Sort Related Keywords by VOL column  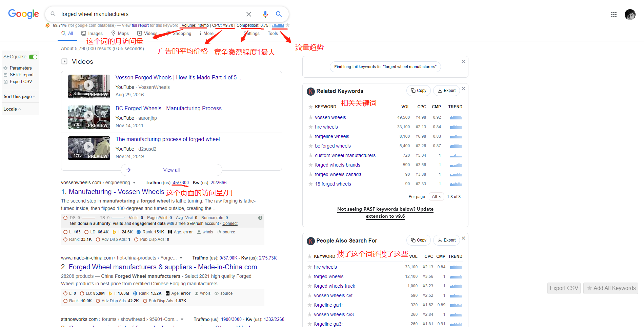(405, 107)
